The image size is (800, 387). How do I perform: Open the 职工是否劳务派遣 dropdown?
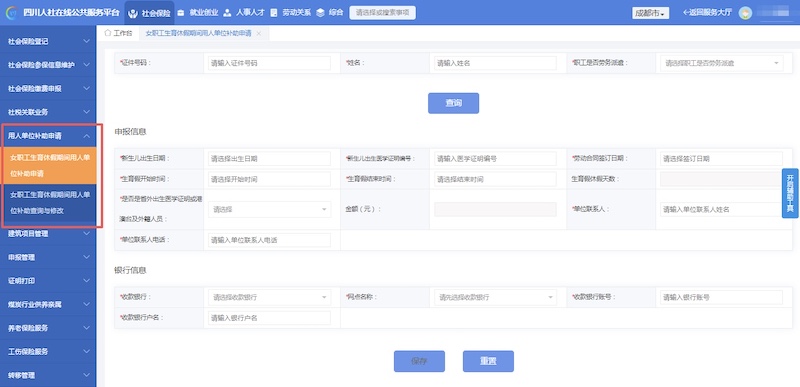pos(721,63)
